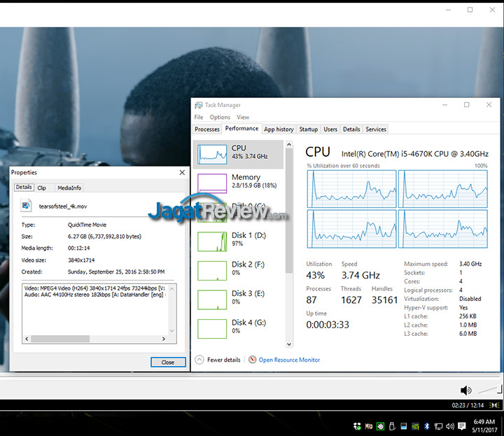Click the left arrow of the info horizontal scrollbar
Screen dimensions: 504x436
(27, 339)
